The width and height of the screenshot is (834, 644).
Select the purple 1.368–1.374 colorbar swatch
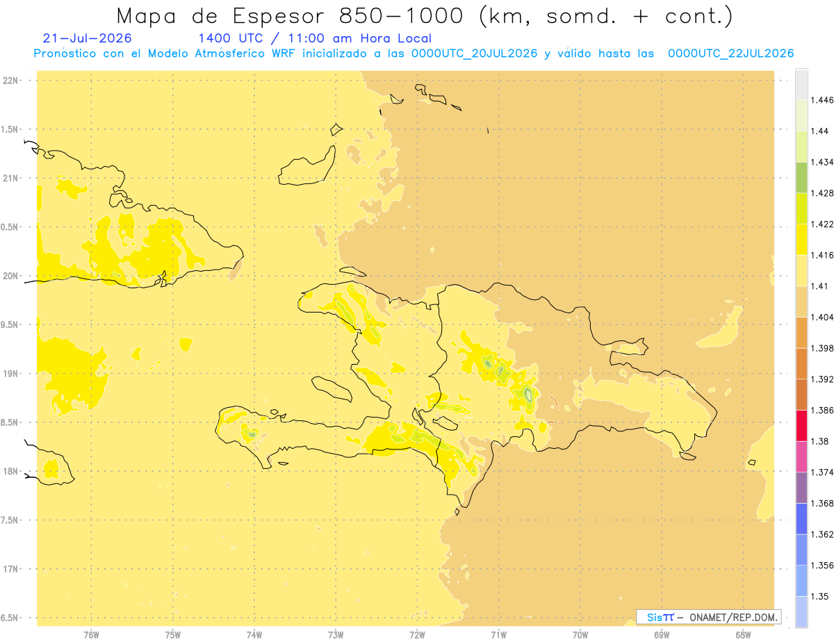click(x=801, y=488)
